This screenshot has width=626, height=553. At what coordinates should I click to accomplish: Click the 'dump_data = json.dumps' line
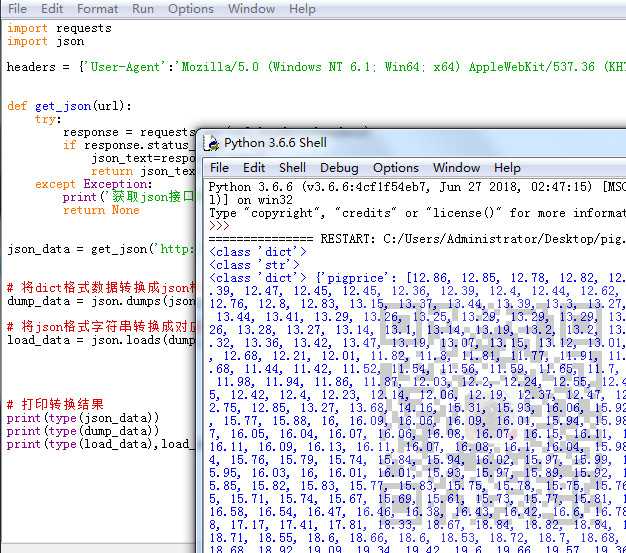tap(101, 301)
